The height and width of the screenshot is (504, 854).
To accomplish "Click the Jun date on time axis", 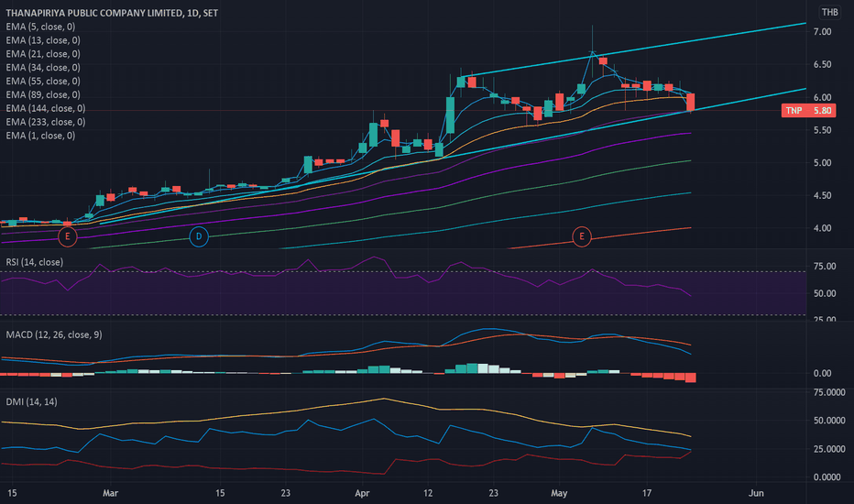I will click(x=756, y=493).
